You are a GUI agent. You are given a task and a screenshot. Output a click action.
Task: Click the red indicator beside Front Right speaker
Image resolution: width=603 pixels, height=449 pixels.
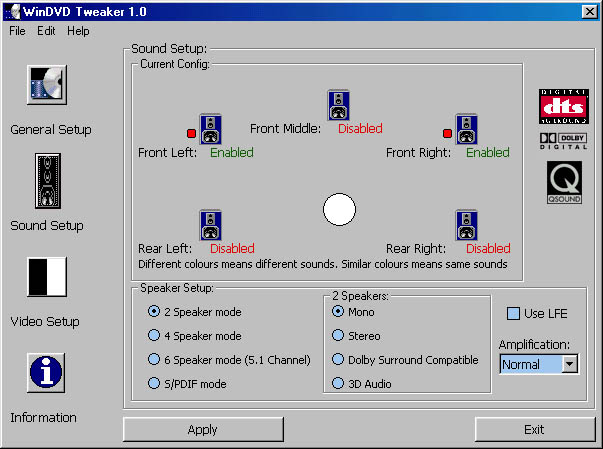point(447,133)
